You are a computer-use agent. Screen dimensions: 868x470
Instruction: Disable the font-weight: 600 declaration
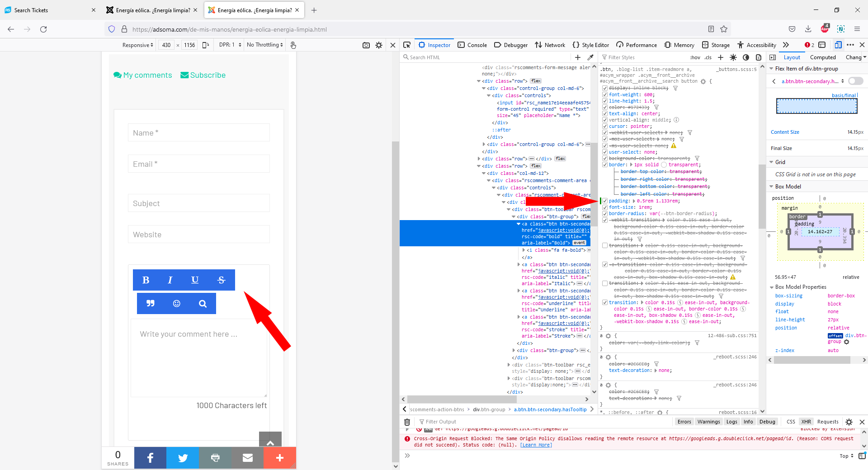click(x=605, y=95)
